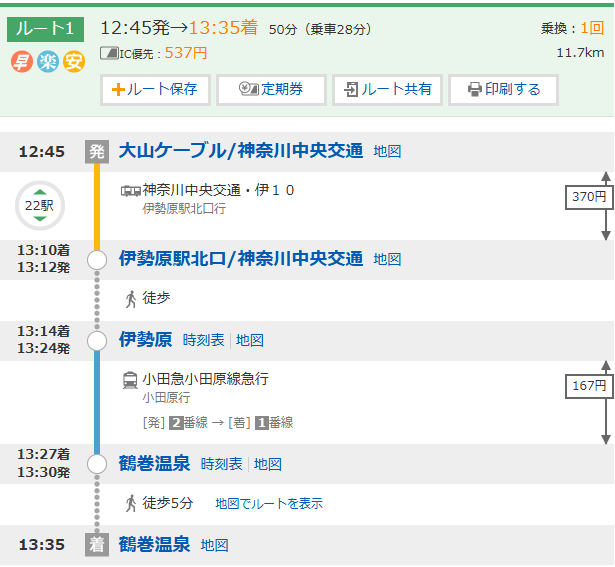Image resolution: width=615 pixels, height=567 pixels.
Task: Open the 鶴巻温泉 station 時刻表 link
Action: [222, 464]
